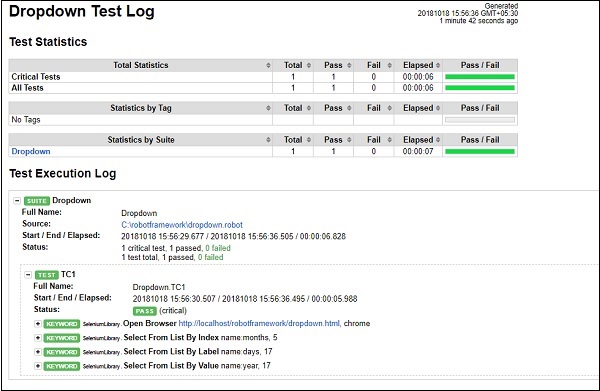Image resolution: width=600 pixels, height=391 pixels.
Task: Open the Dropdown suite statistics link
Action: coord(31,152)
